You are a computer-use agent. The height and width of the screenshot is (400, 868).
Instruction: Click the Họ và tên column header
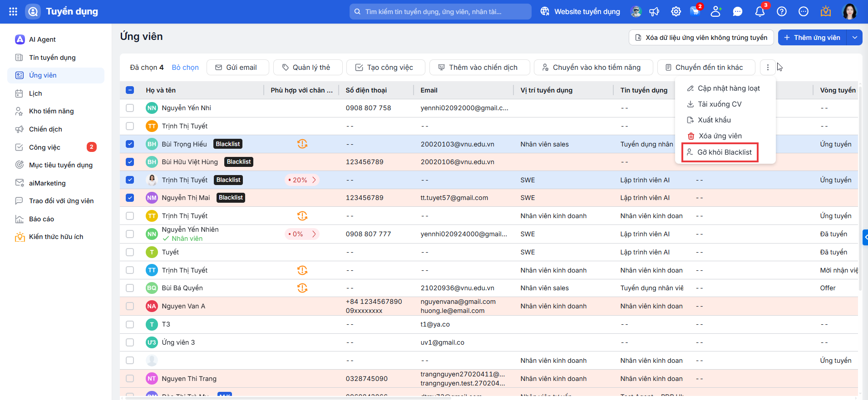(x=161, y=90)
